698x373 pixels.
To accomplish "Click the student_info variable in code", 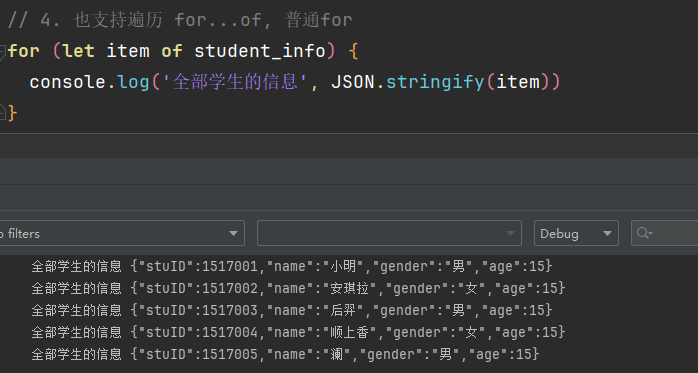I will [260, 51].
